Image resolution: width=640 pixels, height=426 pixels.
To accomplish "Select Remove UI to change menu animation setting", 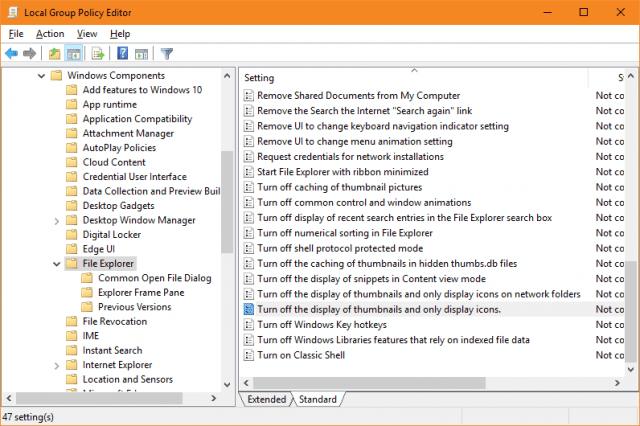I will (355, 142).
